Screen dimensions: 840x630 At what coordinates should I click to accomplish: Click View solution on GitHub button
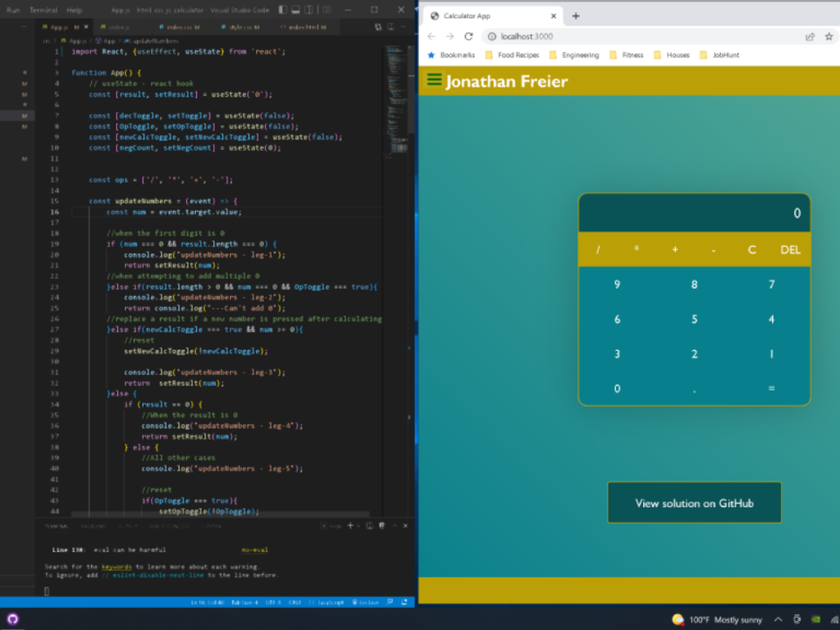point(694,503)
